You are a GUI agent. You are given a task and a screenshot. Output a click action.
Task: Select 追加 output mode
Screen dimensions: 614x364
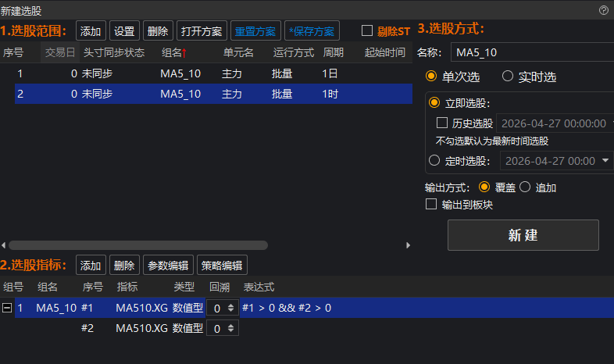tap(525, 187)
